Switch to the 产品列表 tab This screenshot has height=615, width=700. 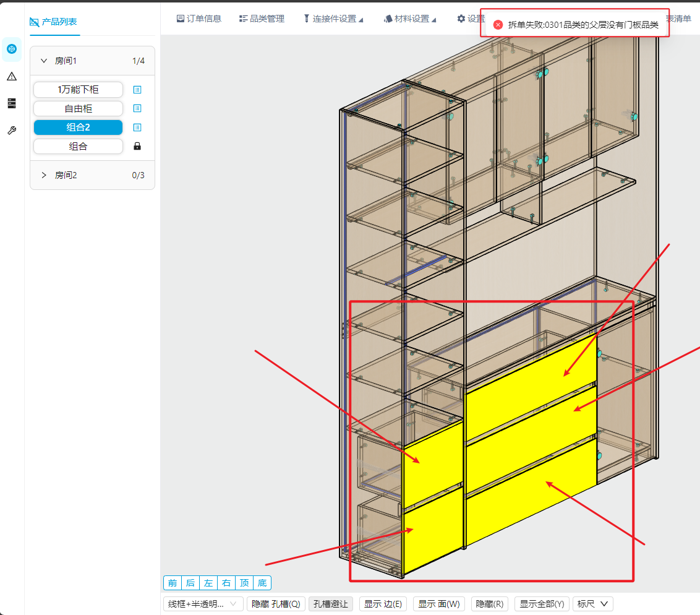pos(54,22)
